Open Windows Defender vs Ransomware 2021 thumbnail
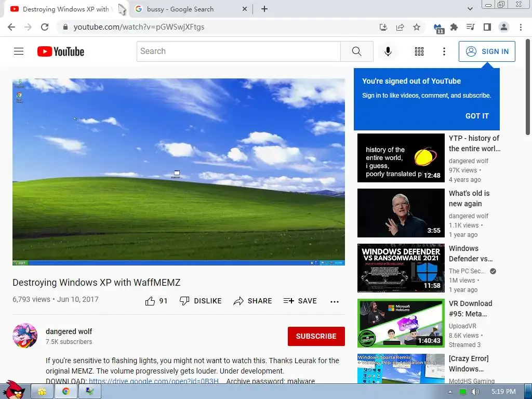The image size is (532, 399). 401,268
